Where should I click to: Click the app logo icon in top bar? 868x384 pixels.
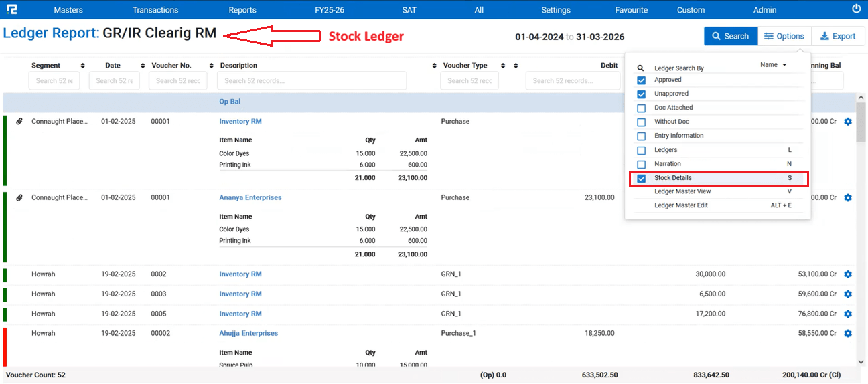tap(13, 9)
